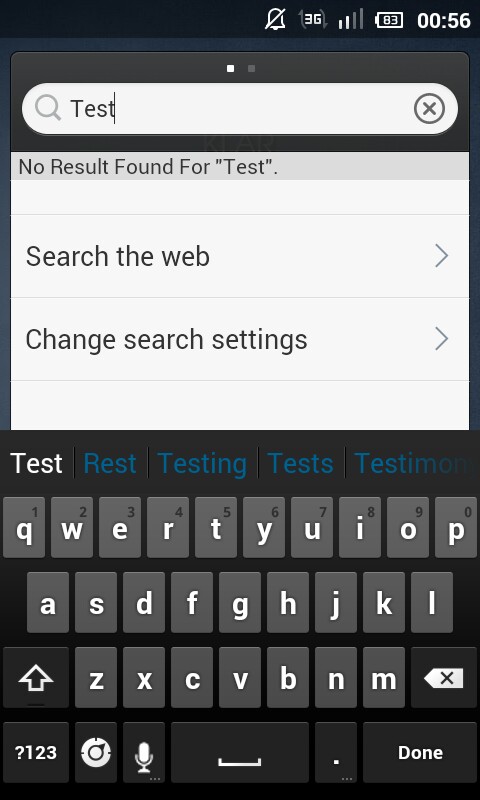Choose the "Testing" word suggestion
The height and width of the screenshot is (800, 480).
pyautogui.click(x=203, y=463)
